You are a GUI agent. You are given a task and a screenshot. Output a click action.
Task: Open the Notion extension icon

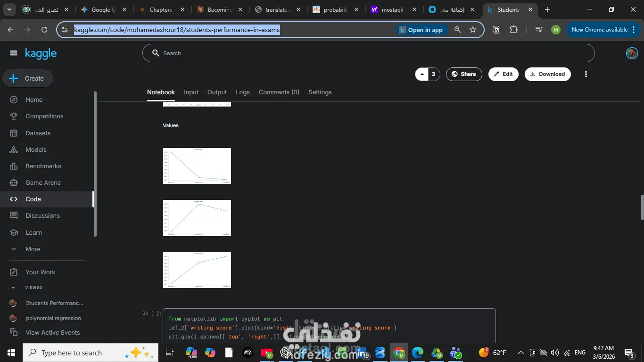coord(496,30)
